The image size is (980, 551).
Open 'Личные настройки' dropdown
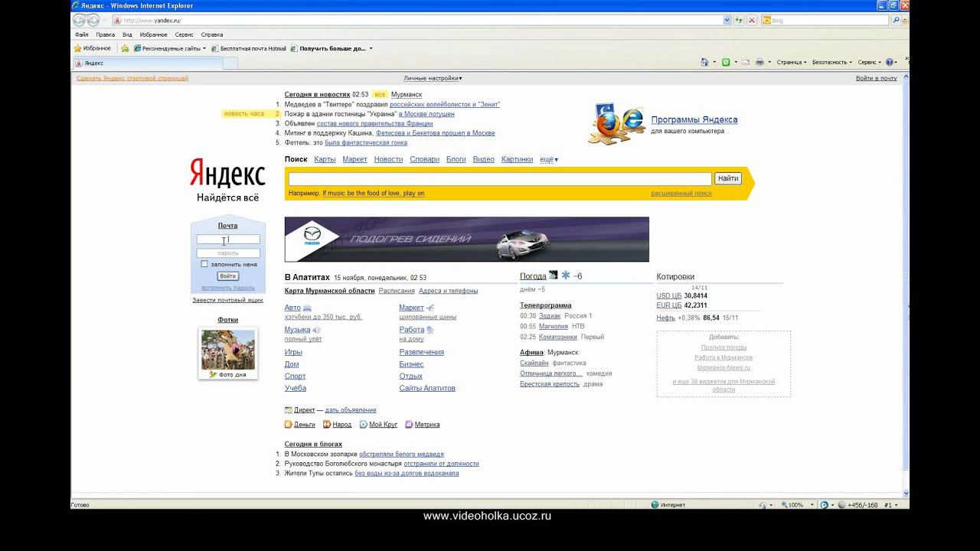[433, 78]
